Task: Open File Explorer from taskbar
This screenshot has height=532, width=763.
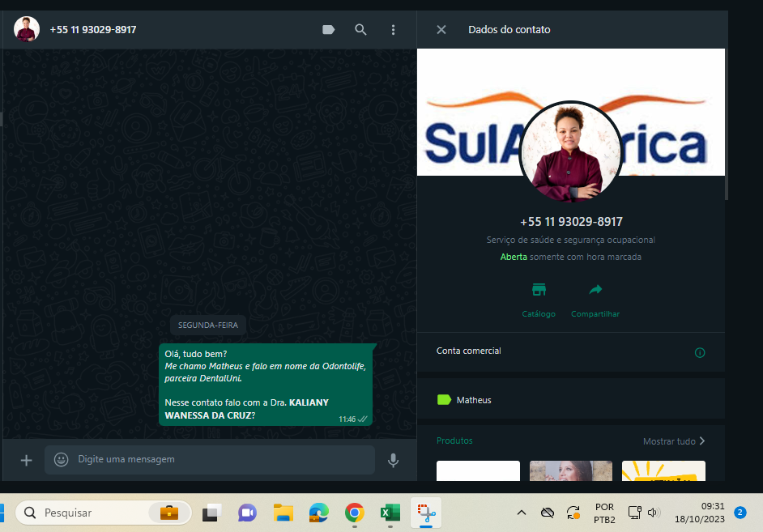Action: [x=283, y=513]
